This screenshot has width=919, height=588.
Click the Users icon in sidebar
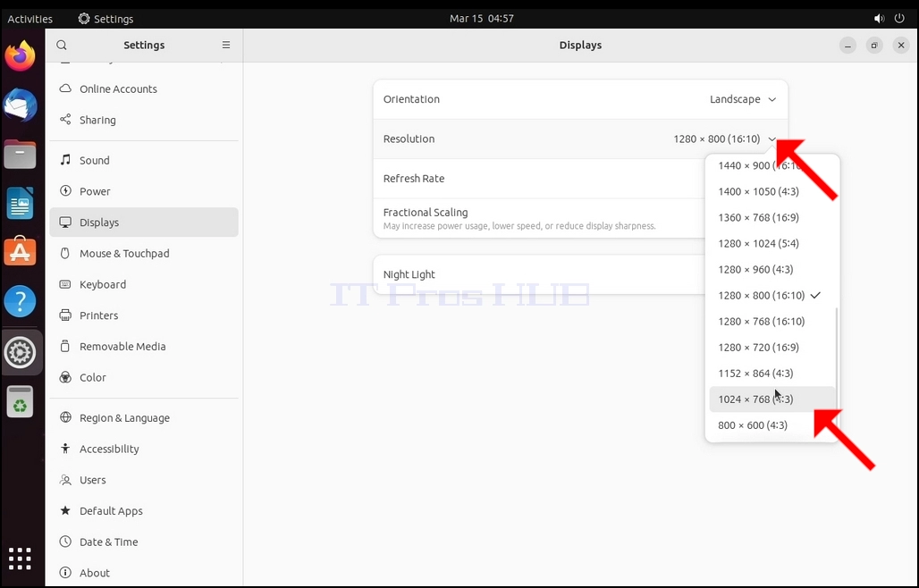(65, 480)
